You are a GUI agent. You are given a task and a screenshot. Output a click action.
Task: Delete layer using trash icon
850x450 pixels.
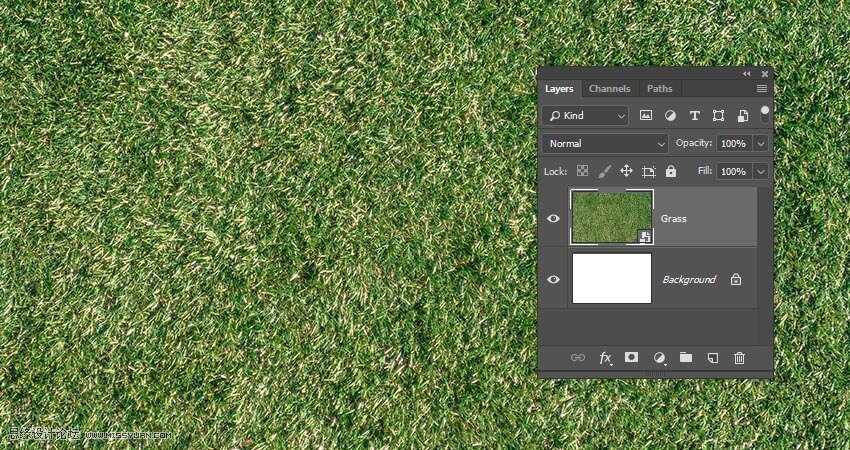[x=740, y=357]
